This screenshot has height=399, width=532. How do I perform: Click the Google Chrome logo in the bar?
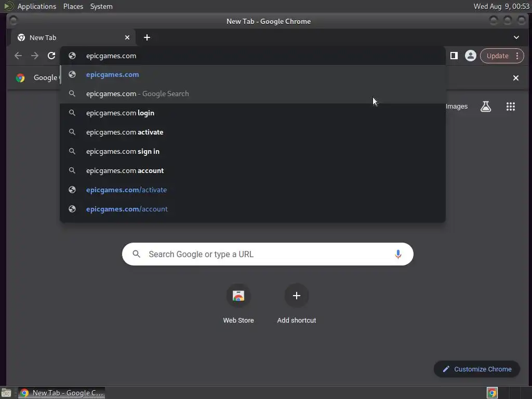pyautogui.click(x=20, y=78)
